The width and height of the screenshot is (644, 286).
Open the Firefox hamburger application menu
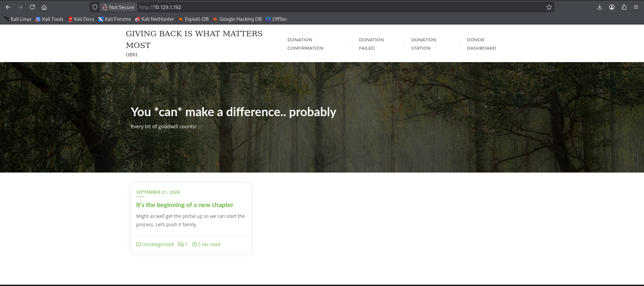[636, 7]
